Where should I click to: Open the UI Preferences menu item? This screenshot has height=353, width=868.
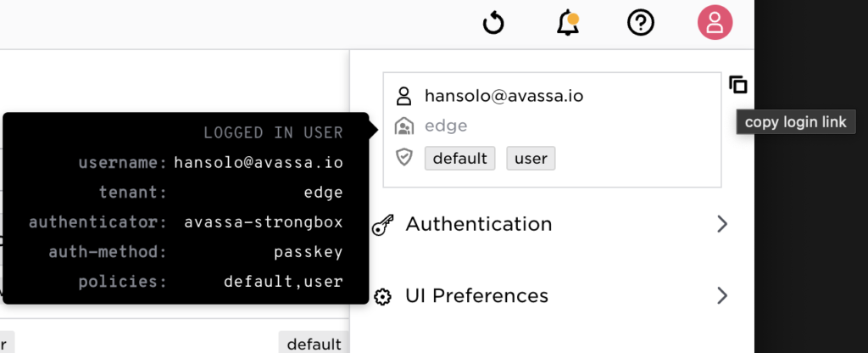(551, 296)
